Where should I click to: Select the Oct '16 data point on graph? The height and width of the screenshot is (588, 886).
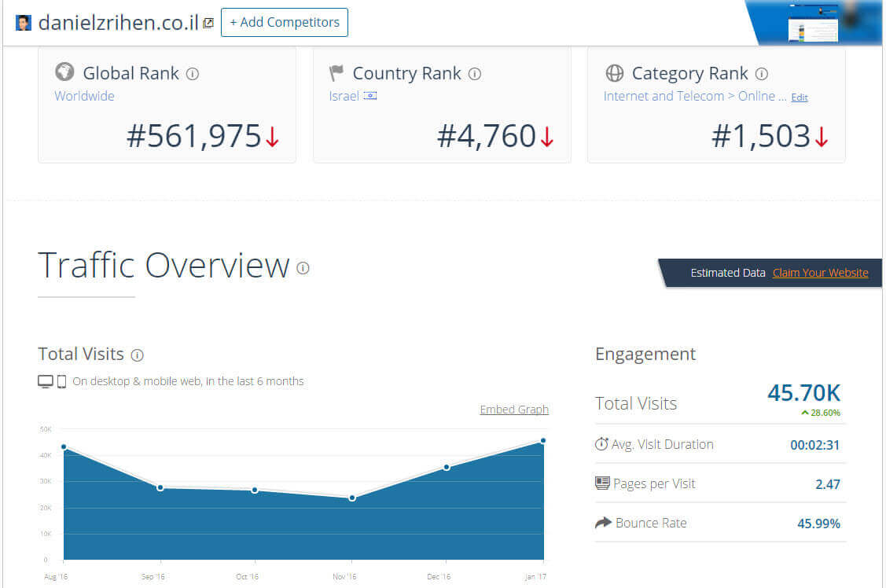[255, 490]
